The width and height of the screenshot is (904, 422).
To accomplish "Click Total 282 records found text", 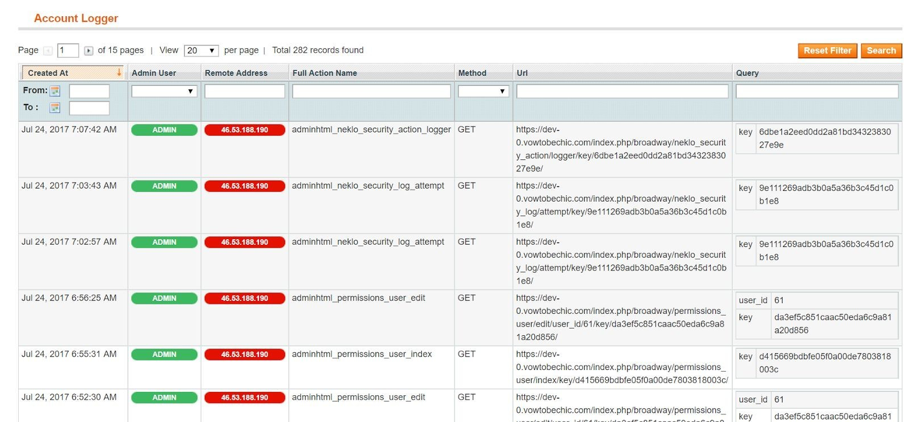I will click(318, 50).
